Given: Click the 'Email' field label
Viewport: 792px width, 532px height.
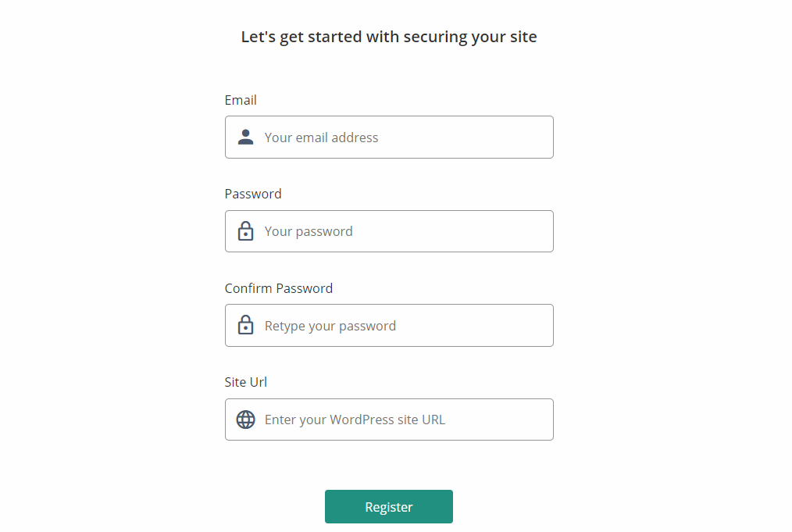Looking at the screenshot, I should coord(241,100).
